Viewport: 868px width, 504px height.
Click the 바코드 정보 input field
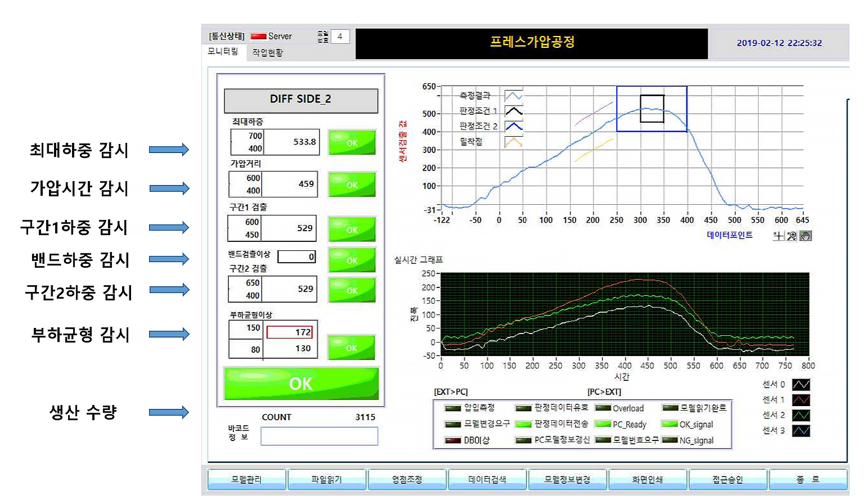[319, 436]
